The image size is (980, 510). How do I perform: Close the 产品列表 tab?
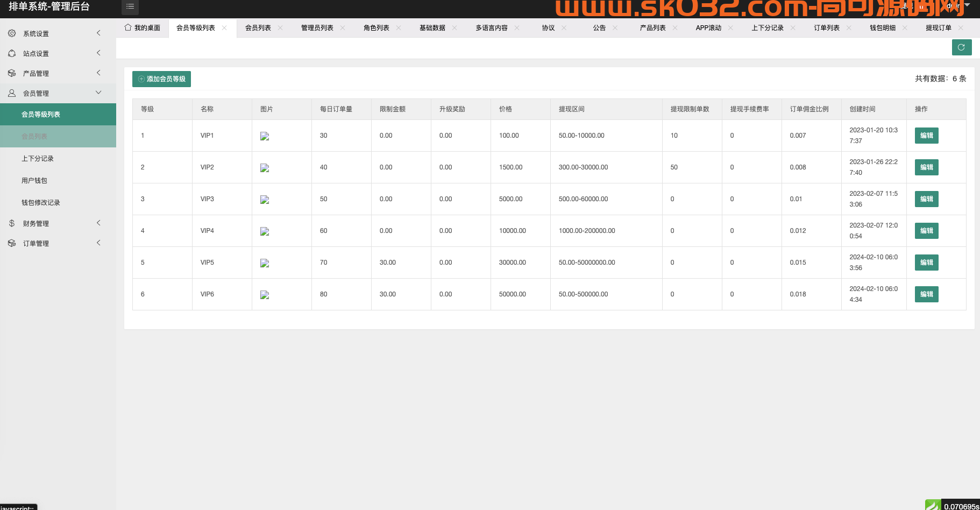(x=675, y=28)
